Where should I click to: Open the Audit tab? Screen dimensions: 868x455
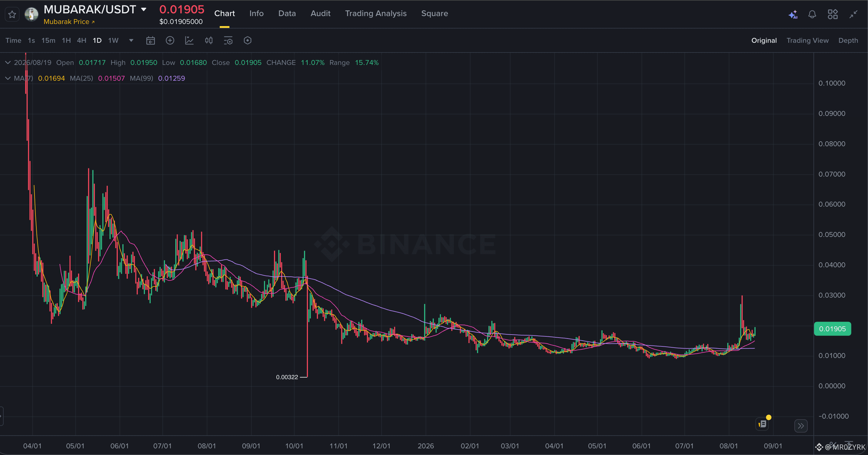(x=320, y=13)
